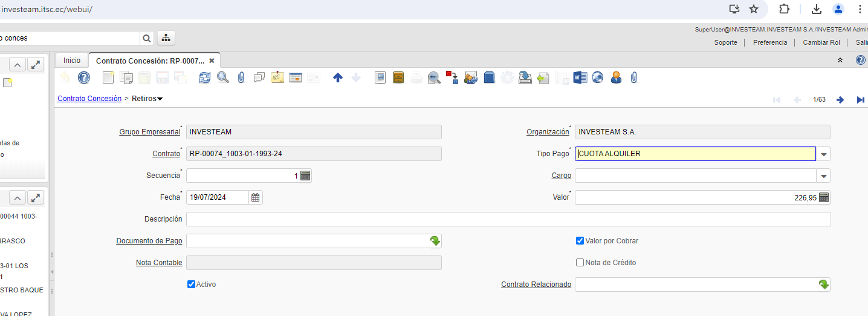The image size is (868, 316).
Task: Open the Chat speech bubble icon
Action: [x=259, y=77]
